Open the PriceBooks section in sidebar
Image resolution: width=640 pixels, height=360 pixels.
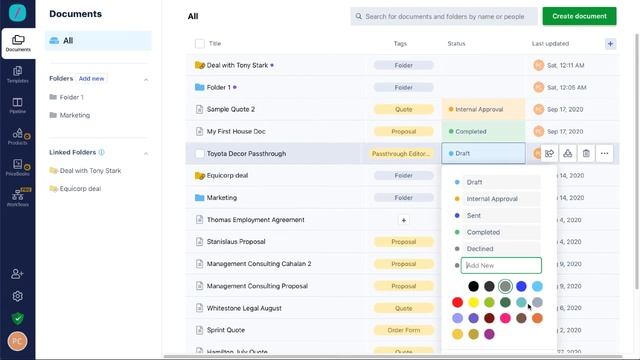(18, 167)
